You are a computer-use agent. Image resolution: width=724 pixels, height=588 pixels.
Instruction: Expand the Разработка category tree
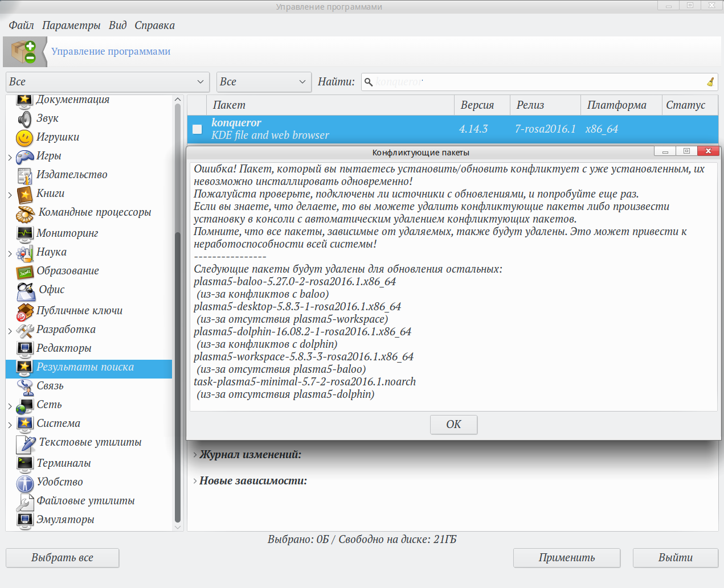[10, 331]
